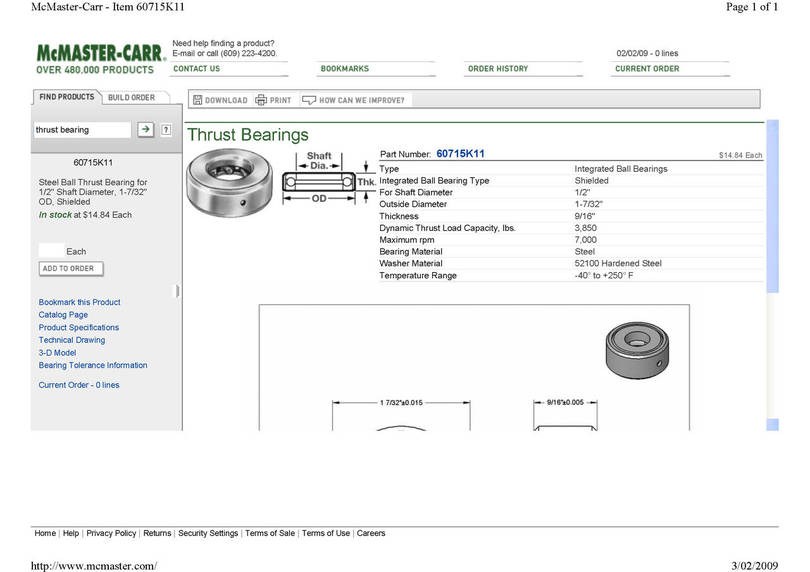Click Bookmark this Product link
Screen dimensions: 810x572
80,302
